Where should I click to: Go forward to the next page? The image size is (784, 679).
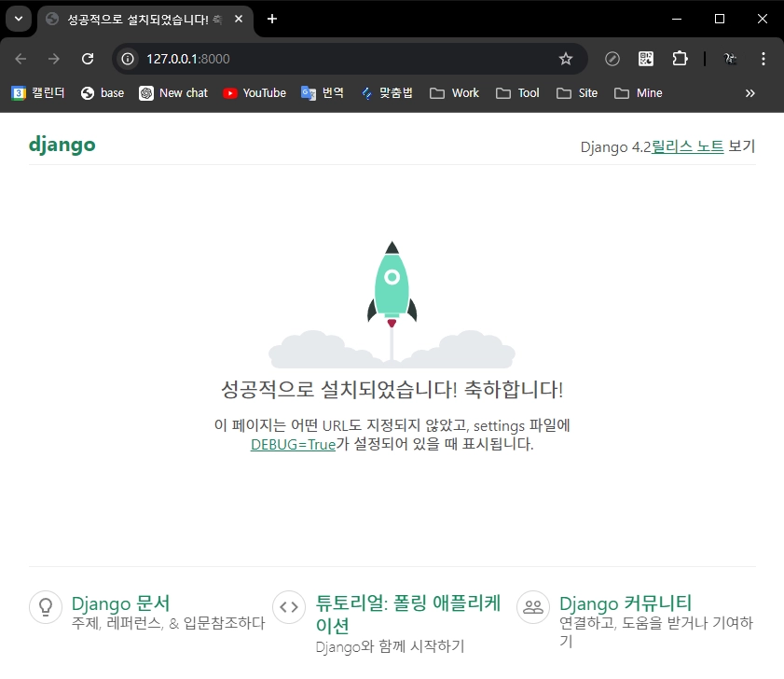coord(53,59)
